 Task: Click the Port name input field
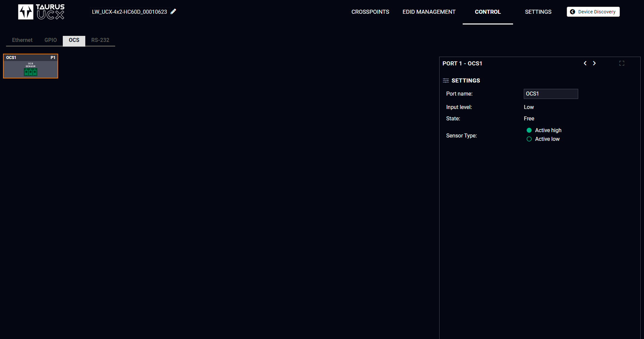coord(551,94)
